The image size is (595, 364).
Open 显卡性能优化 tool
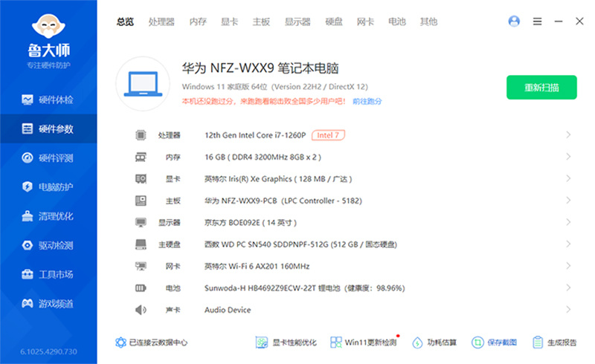pyautogui.click(x=286, y=342)
